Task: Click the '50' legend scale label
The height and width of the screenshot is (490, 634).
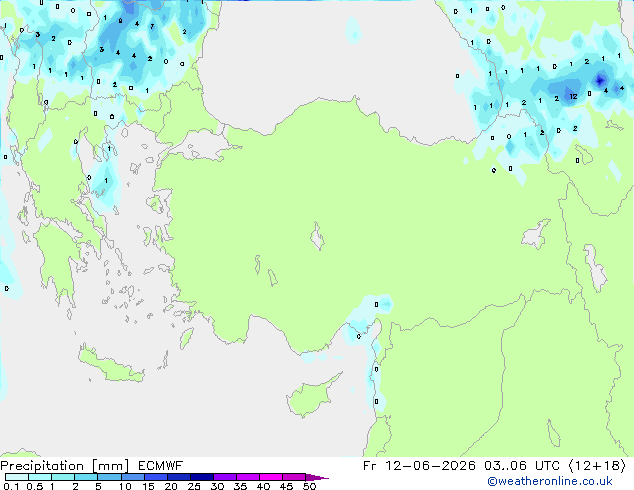Action: tap(309, 486)
